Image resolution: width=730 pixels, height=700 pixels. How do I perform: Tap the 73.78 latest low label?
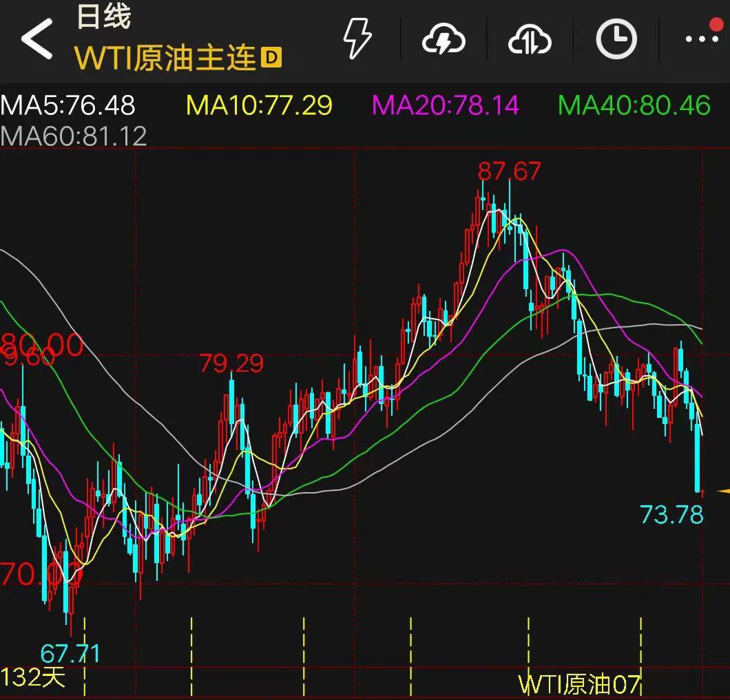point(671,515)
